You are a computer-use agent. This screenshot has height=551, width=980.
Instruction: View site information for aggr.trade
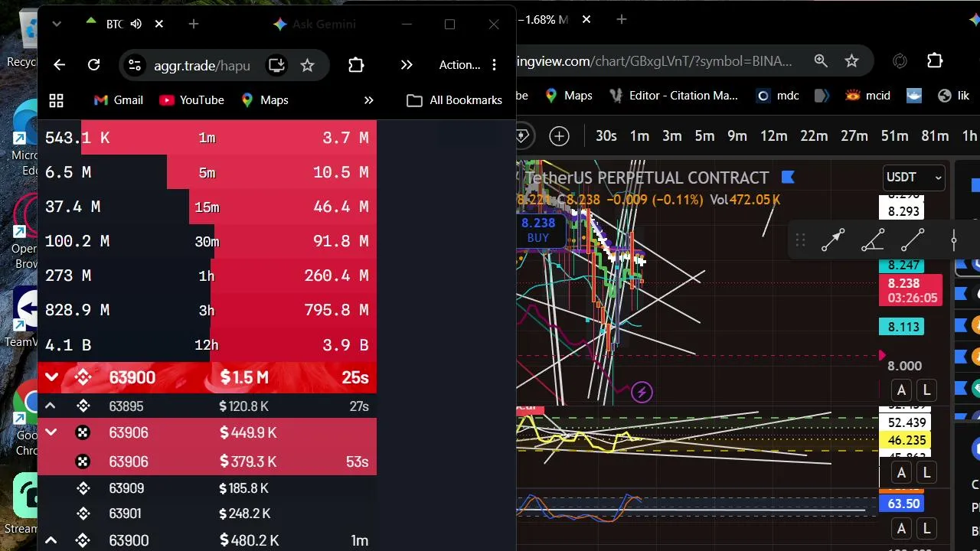(135, 65)
